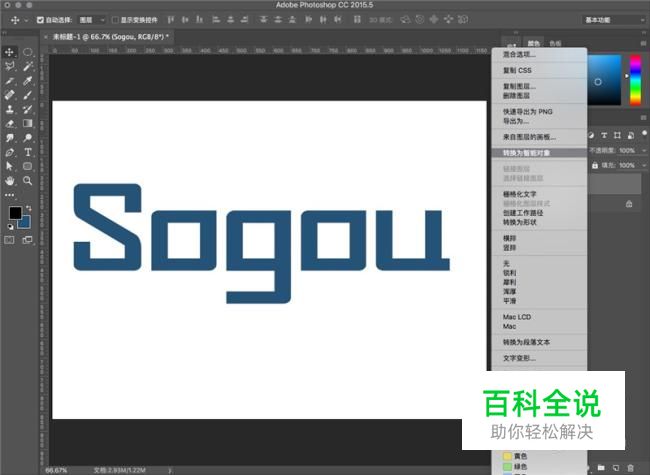Open Color panel flyout menu

pyautogui.click(x=644, y=43)
